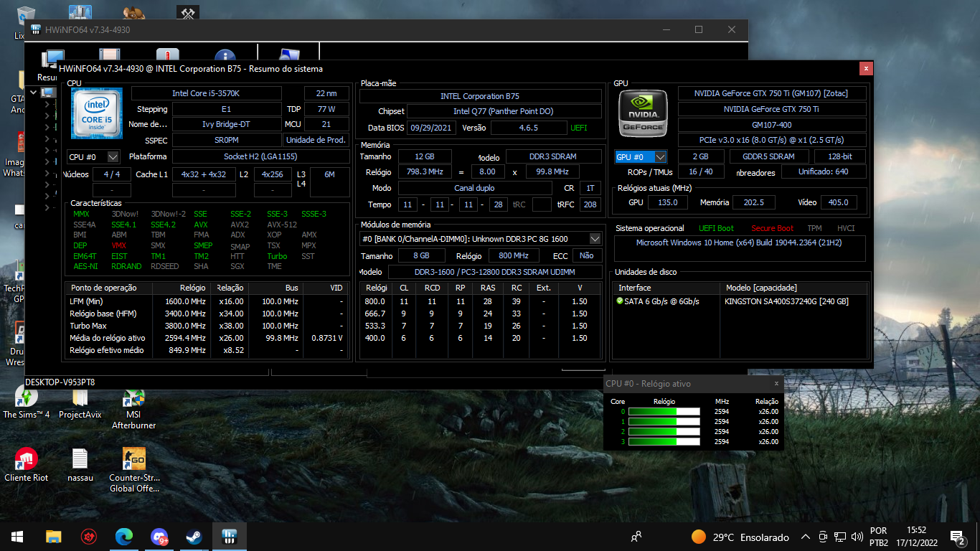Click the Secure Boot status label
The height and width of the screenshot is (551, 980).
click(772, 228)
